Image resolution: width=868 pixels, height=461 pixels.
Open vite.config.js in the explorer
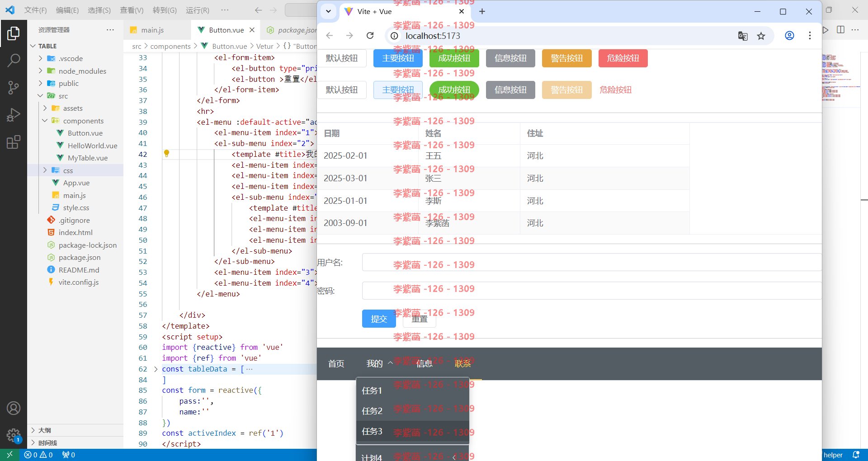(x=79, y=282)
